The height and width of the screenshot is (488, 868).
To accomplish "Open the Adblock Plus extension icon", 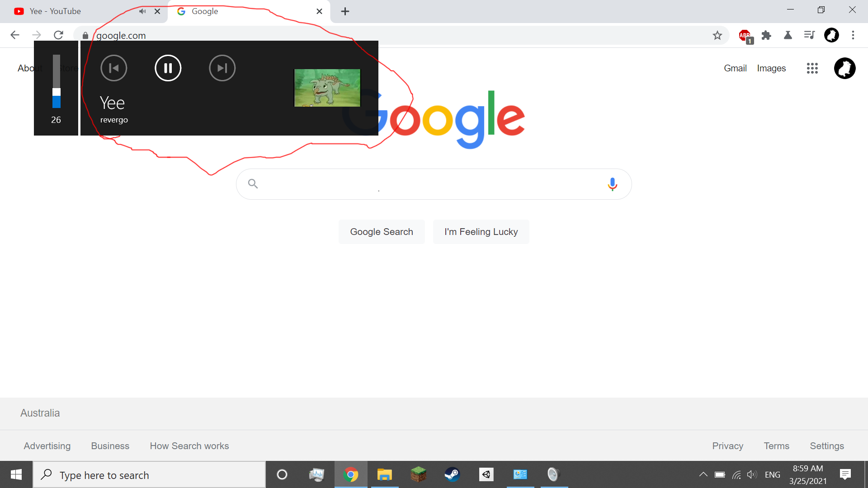I will point(745,36).
